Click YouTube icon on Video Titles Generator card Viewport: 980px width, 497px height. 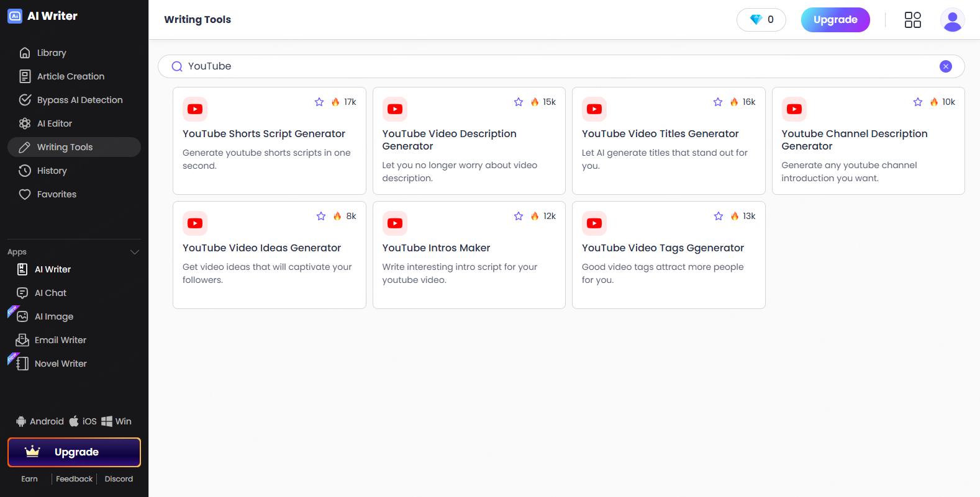click(x=594, y=109)
